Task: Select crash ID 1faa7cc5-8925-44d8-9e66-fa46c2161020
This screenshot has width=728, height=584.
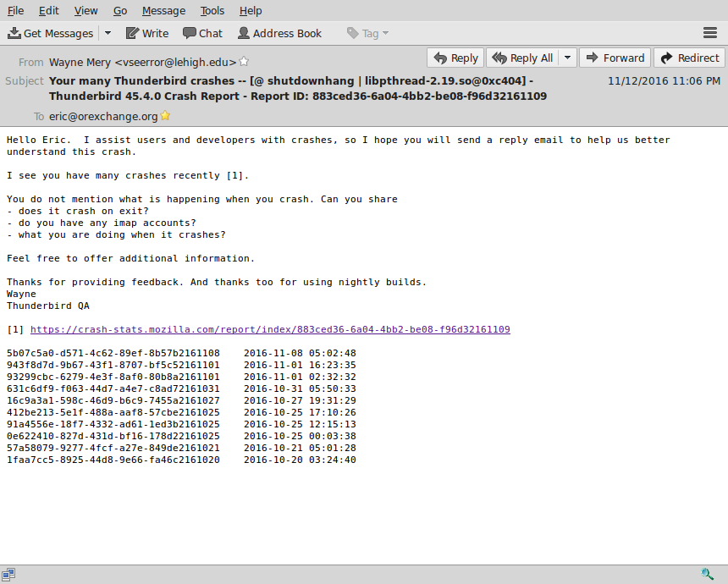Action: coord(113,460)
